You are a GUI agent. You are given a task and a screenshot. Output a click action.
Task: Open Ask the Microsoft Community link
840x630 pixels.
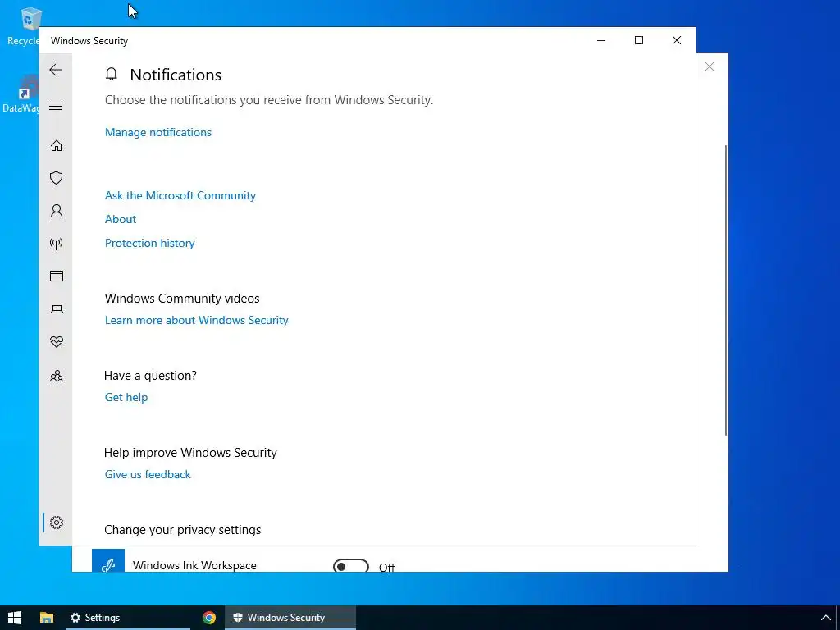click(180, 195)
